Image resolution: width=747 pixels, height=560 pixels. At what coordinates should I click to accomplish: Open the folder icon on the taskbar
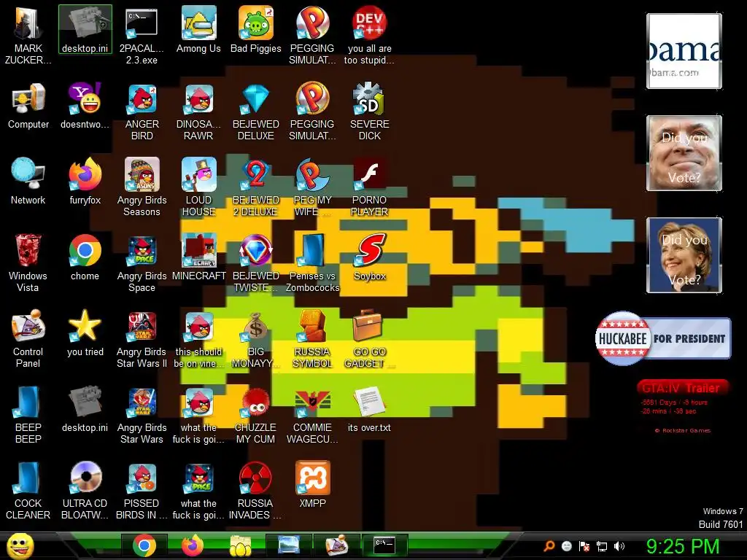coord(241,545)
